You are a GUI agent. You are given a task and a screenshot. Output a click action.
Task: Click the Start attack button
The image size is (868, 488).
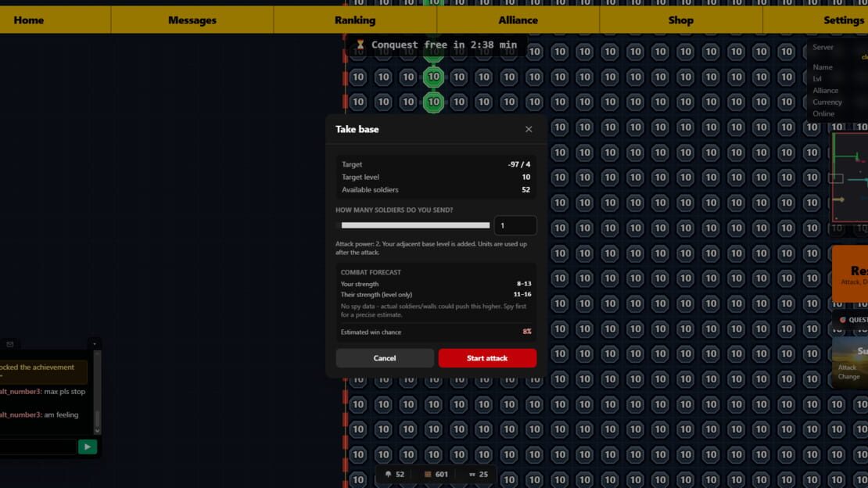487,358
